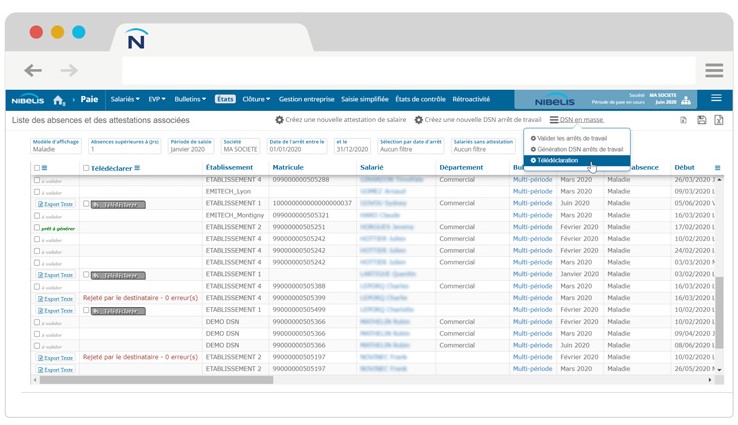738x425 pixels.
Task: Open the organization chart icon near Juin 2020
Action: tap(686, 100)
